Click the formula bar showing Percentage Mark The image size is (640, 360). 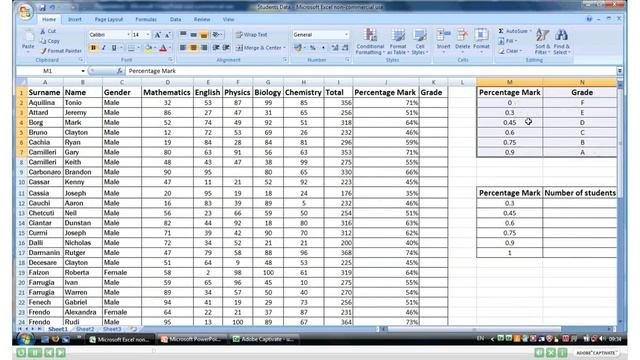(x=371, y=71)
